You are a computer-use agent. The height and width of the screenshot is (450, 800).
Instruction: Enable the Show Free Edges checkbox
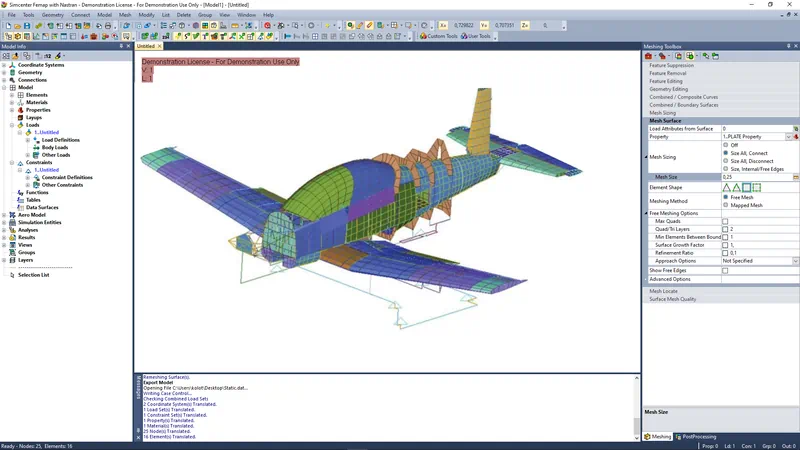click(725, 270)
